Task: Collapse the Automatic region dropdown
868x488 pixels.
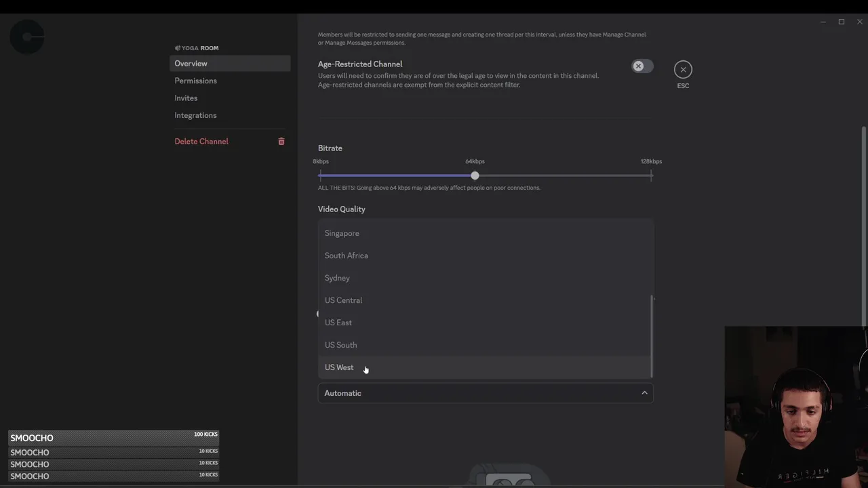Action: click(x=485, y=393)
